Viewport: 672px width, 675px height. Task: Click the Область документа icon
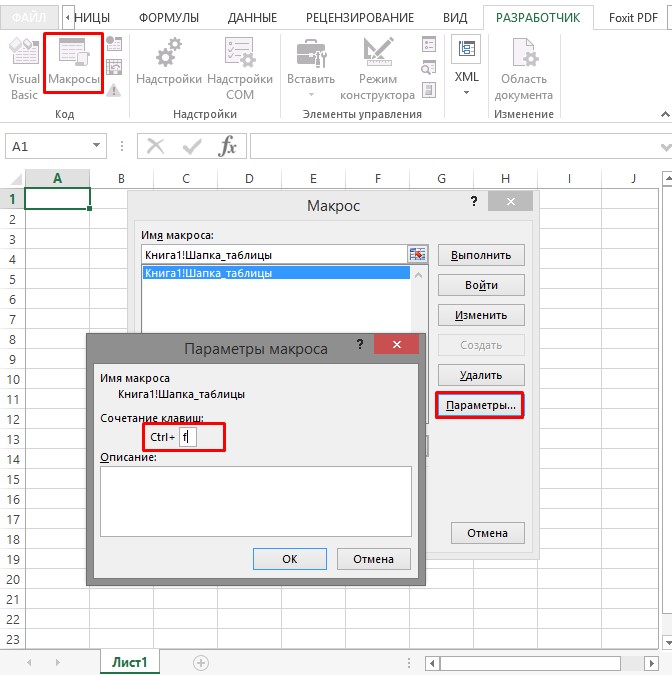click(x=524, y=65)
